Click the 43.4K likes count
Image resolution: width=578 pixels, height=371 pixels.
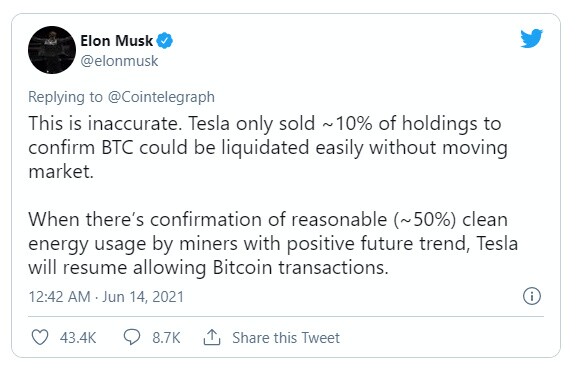(x=78, y=338)
